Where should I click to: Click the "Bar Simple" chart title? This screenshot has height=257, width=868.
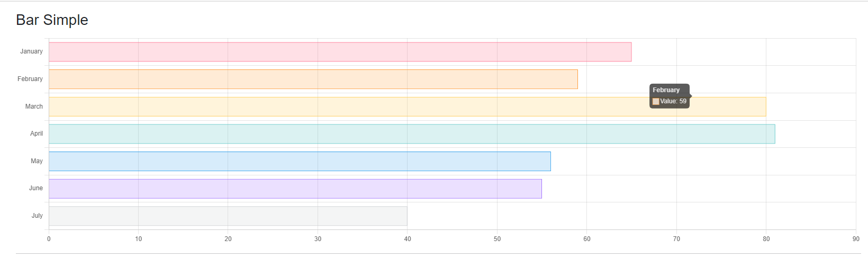point(52,20)
